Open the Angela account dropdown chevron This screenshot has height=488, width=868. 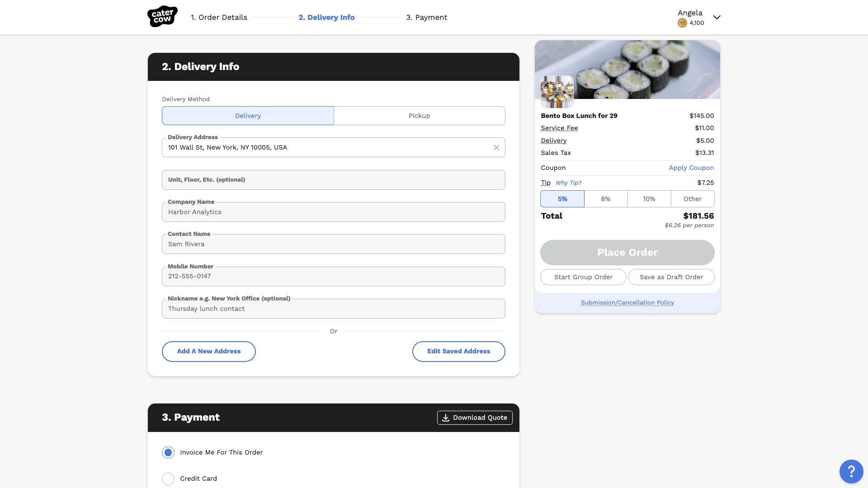717,17
